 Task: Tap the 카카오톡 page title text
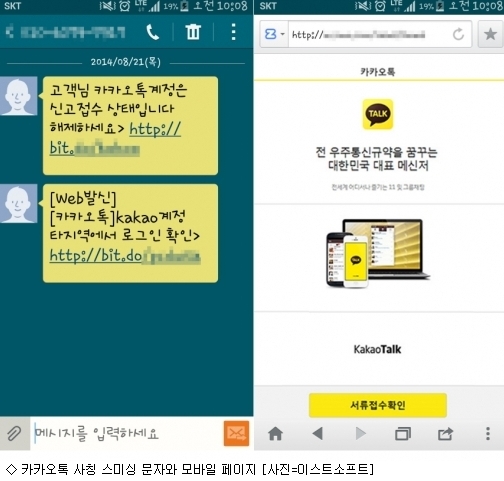(378, 71)
